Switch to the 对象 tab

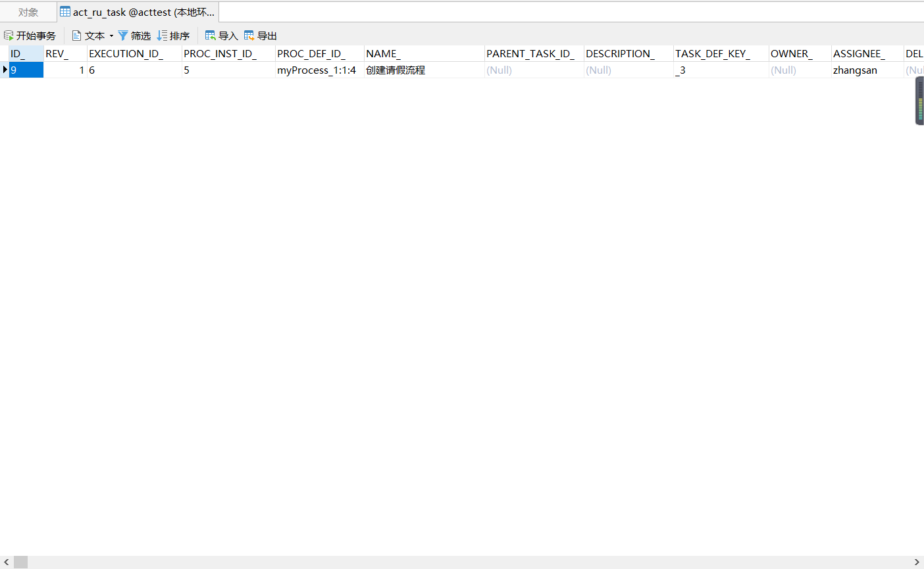coord(27,11)
